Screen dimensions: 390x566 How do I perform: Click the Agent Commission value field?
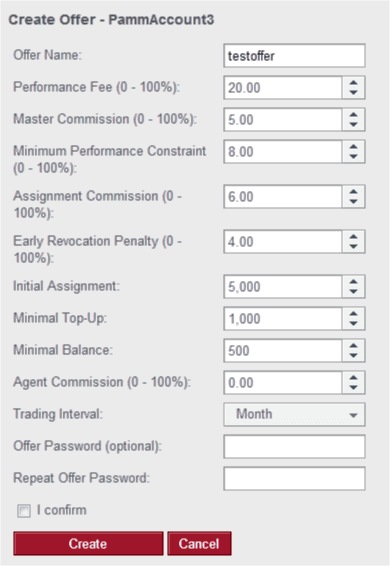click(283, 383)
